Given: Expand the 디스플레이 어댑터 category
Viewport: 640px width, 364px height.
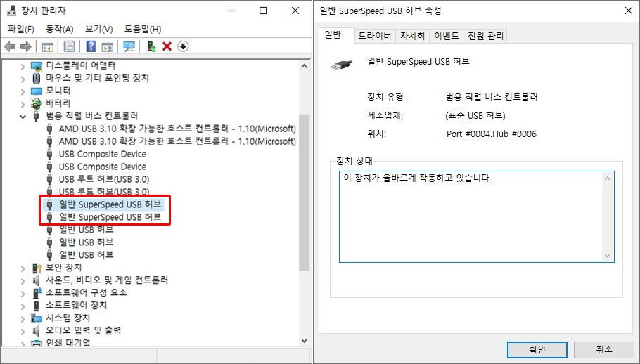Looking at the screenshot, I should point(23,65).
